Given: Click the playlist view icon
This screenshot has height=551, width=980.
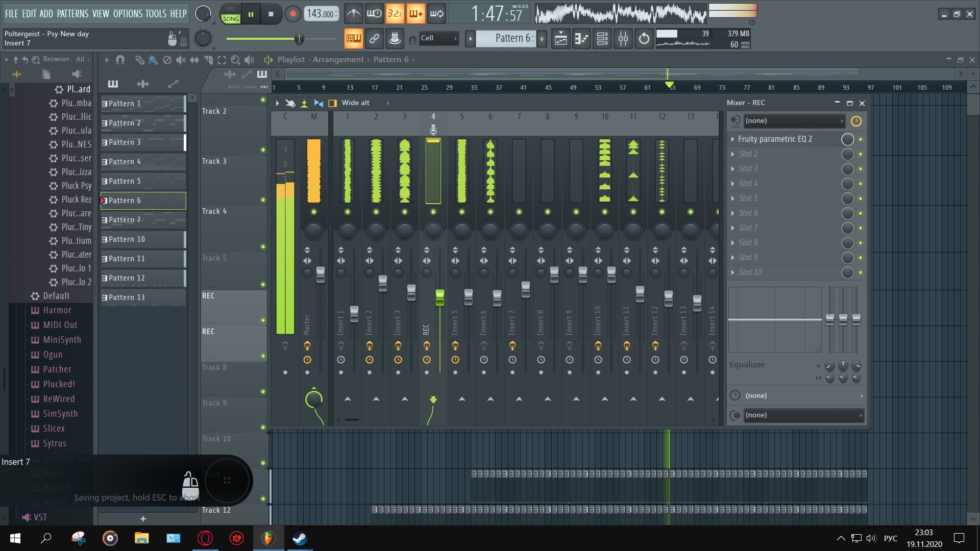Looking at the screenshot, I should click(x=560, y=38).
